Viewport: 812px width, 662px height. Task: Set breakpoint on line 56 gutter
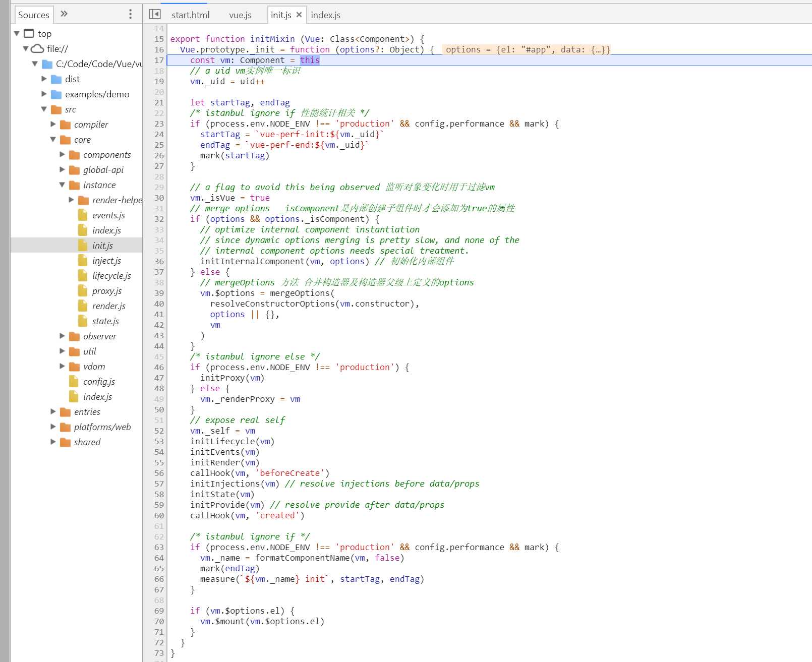click(x=159, y=473)
